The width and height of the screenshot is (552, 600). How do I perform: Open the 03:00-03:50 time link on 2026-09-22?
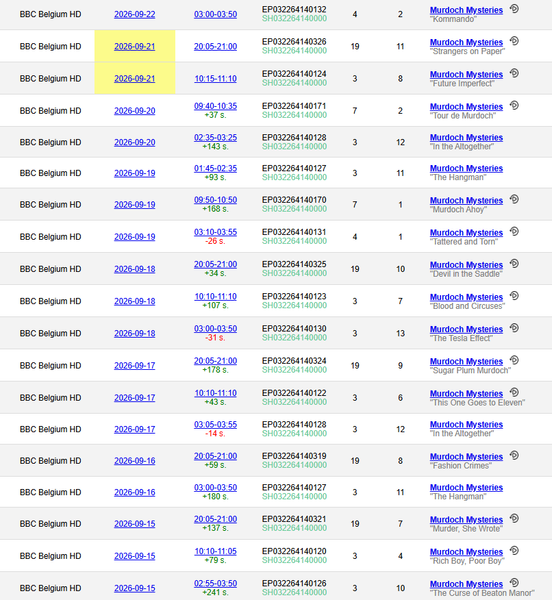click(x=215, y=15)
